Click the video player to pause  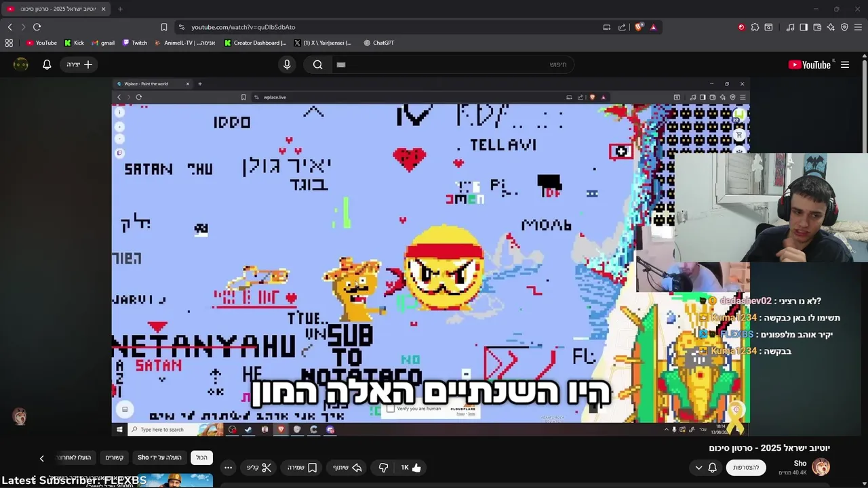[x=431, y=258]
